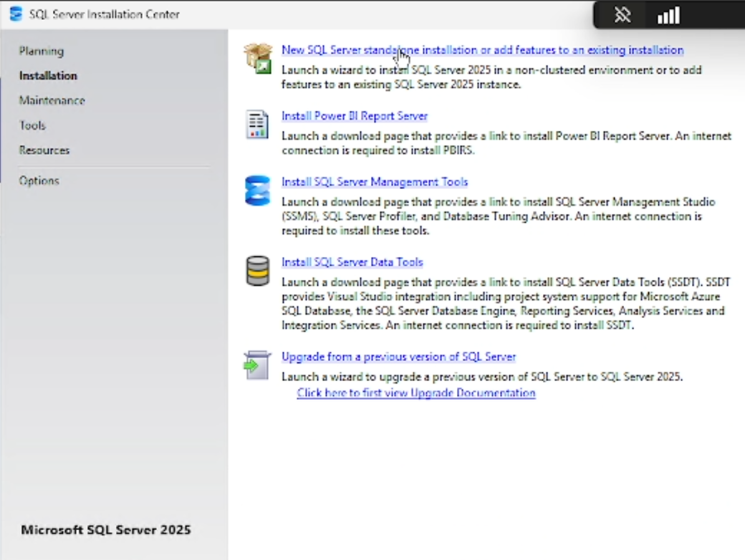Open the Install Power BI Report Server link
Viewport: 745px width, 560px height.
tap(353, 115)
